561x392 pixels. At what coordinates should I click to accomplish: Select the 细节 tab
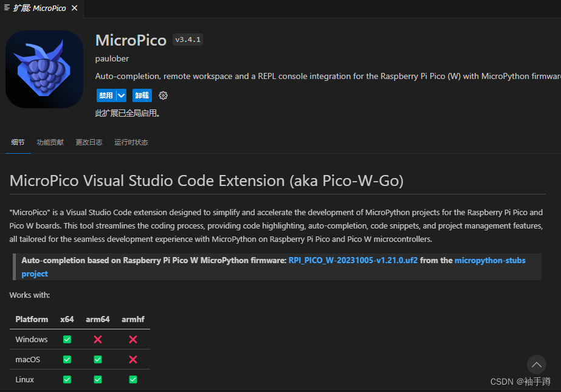point(18,142)
